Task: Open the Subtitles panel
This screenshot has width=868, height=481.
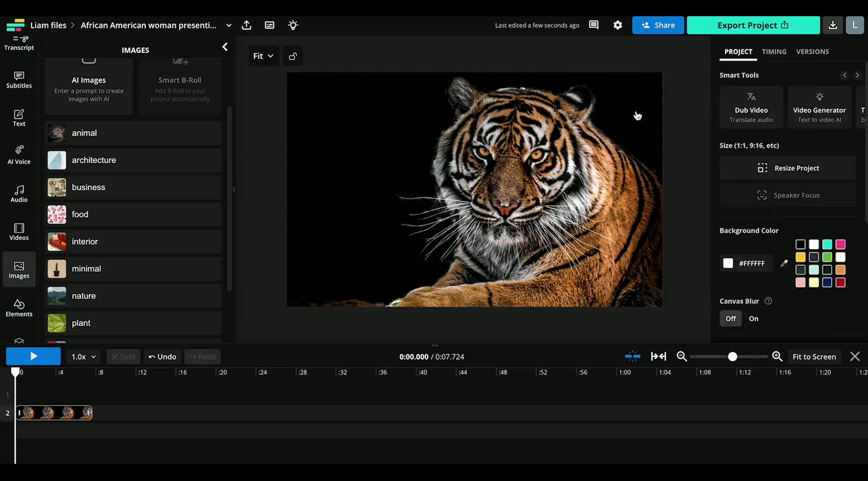Action: [19, 80]
